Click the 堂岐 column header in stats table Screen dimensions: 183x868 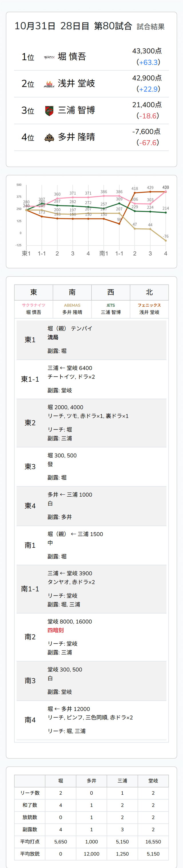click(x=153, y=781)
